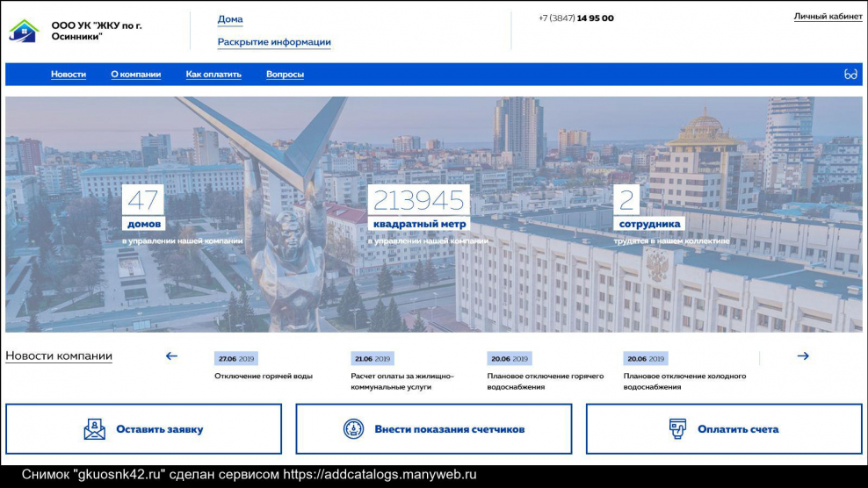Log in via Личный кабинет
The height and width of the screenshot is (488, 868).
pos(828,17)
